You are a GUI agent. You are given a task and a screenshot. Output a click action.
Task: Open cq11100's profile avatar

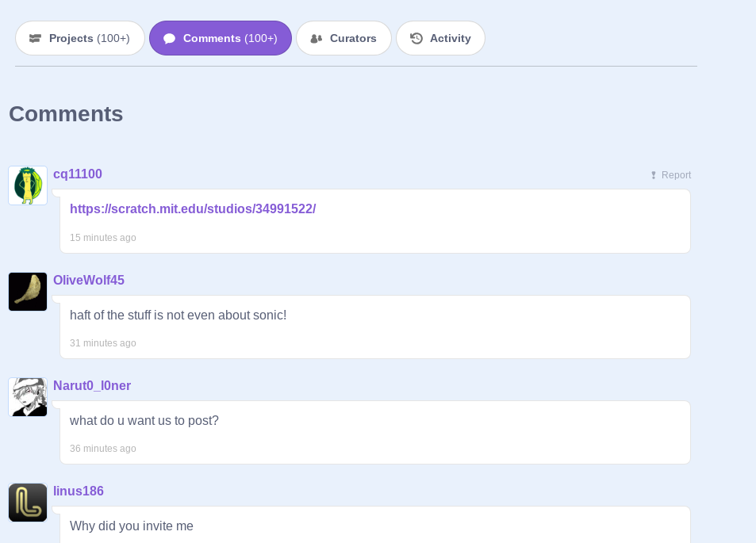point(28,185)
